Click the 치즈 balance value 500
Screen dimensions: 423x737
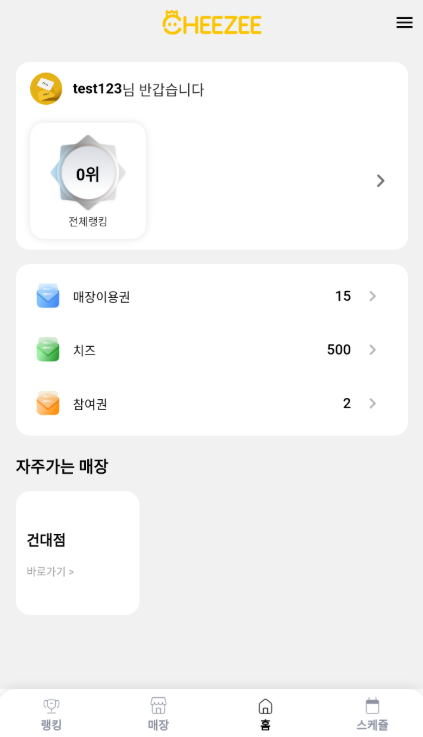(339, 349)
